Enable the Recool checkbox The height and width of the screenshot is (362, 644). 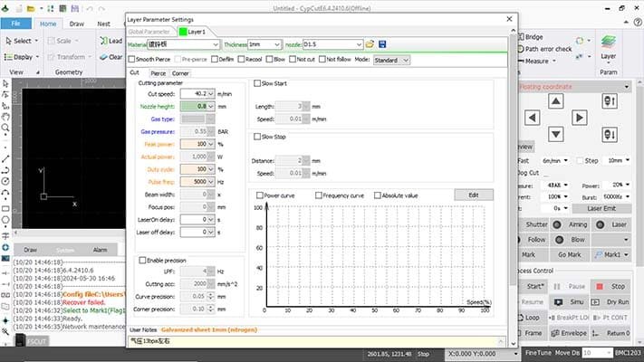[241, 60]
